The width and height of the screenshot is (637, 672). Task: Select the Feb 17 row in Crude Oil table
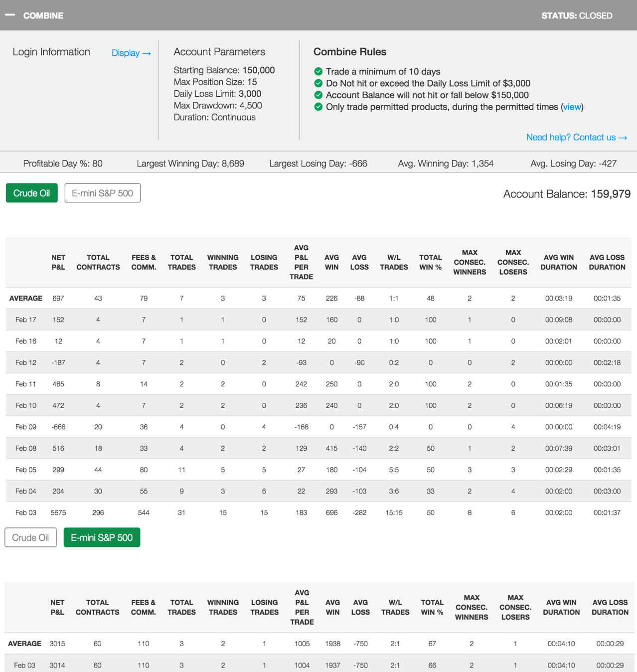coord(26,320)
